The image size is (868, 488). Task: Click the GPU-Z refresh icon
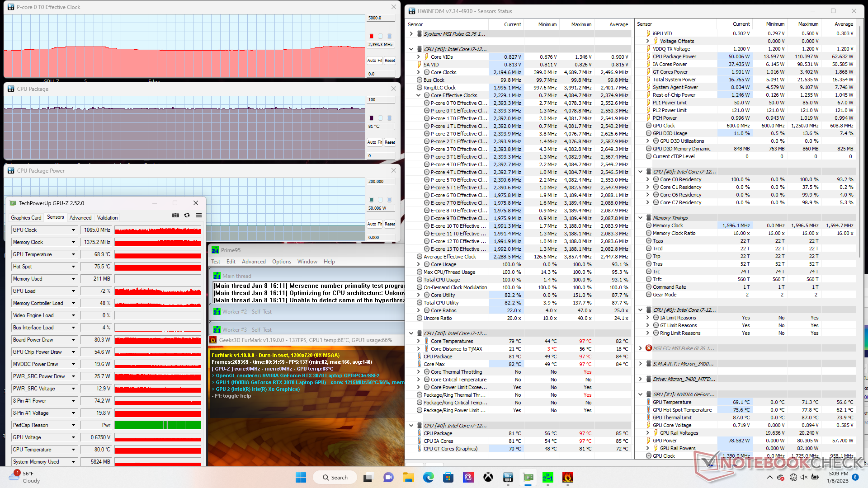tap(187, 216)
